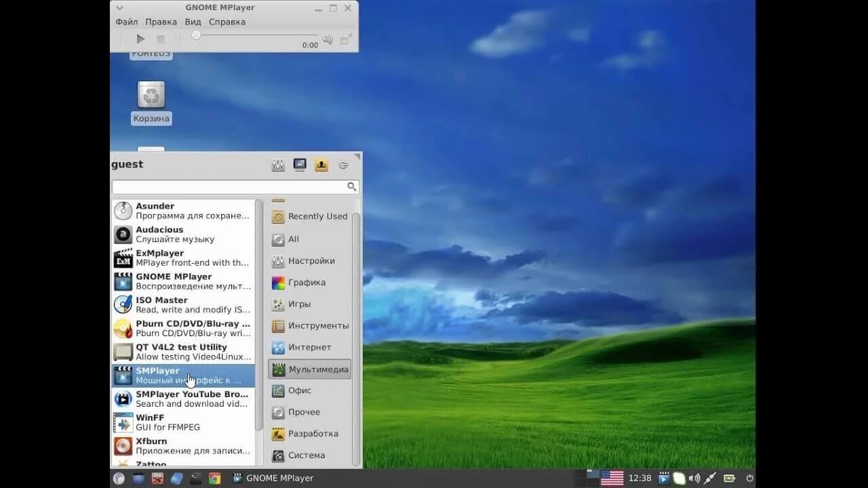The width and height of the screenshot is (868, 488).
Task: Select All applications category
Action: tap(311, 239)
